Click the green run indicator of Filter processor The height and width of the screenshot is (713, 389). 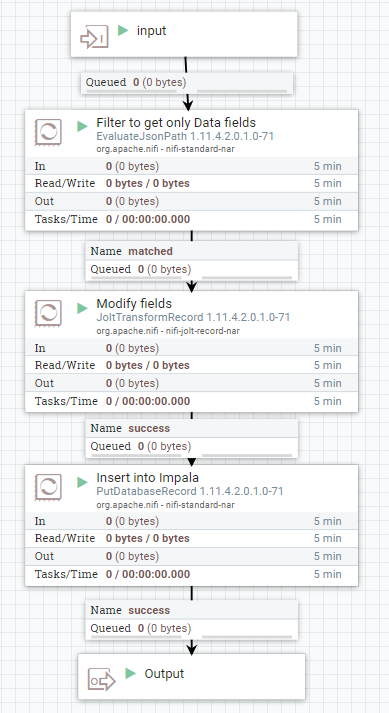tap(82, 126)
